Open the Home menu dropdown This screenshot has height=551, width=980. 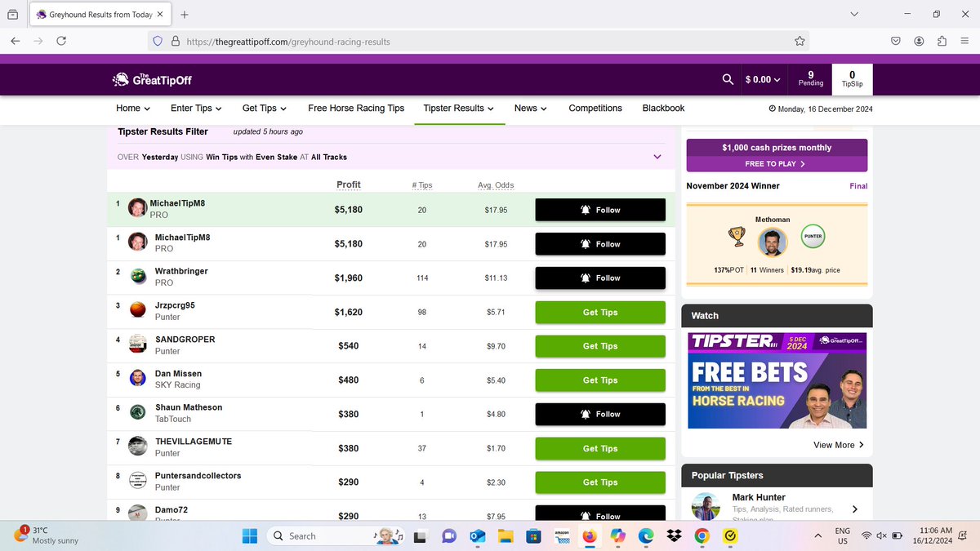coord(133,108)
